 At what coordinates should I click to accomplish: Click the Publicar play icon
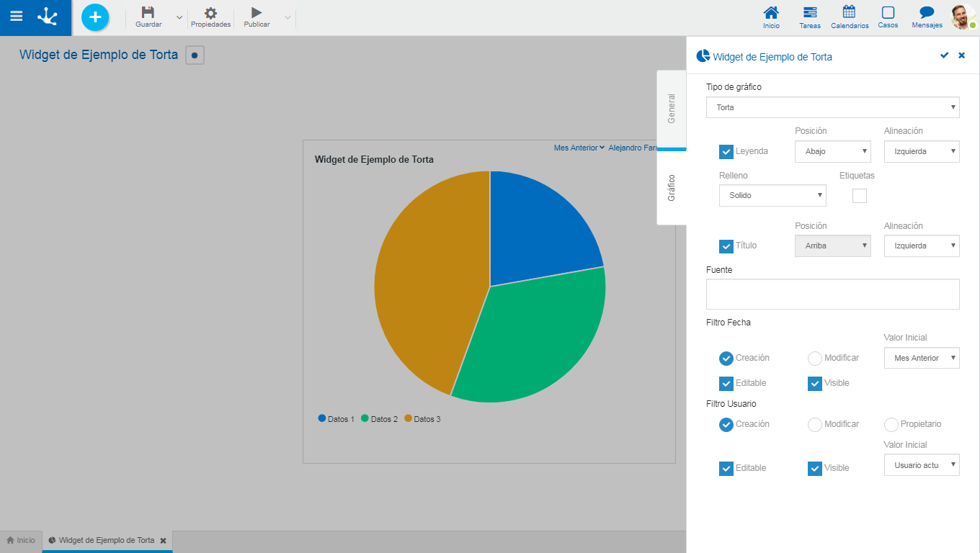click(257, 12)
